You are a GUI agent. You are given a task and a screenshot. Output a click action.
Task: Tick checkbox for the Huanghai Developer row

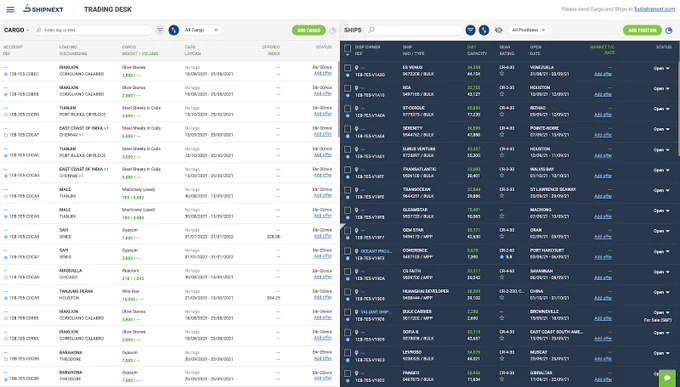[x=347, y=292]
